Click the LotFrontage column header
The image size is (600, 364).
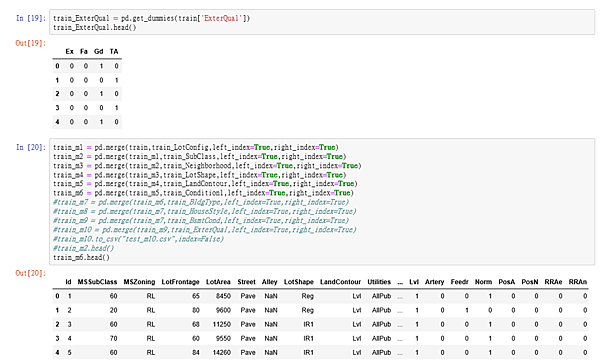point(180,282)
